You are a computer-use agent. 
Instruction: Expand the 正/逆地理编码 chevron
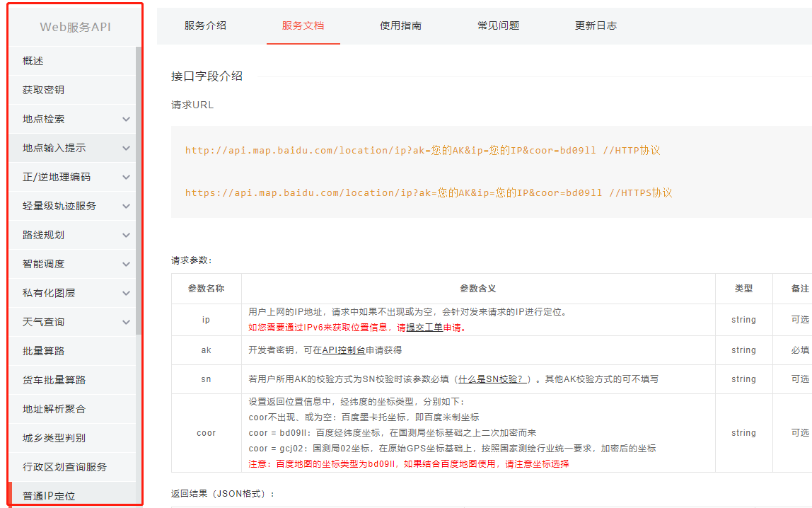pyautogui.click(x=126, y=177)
